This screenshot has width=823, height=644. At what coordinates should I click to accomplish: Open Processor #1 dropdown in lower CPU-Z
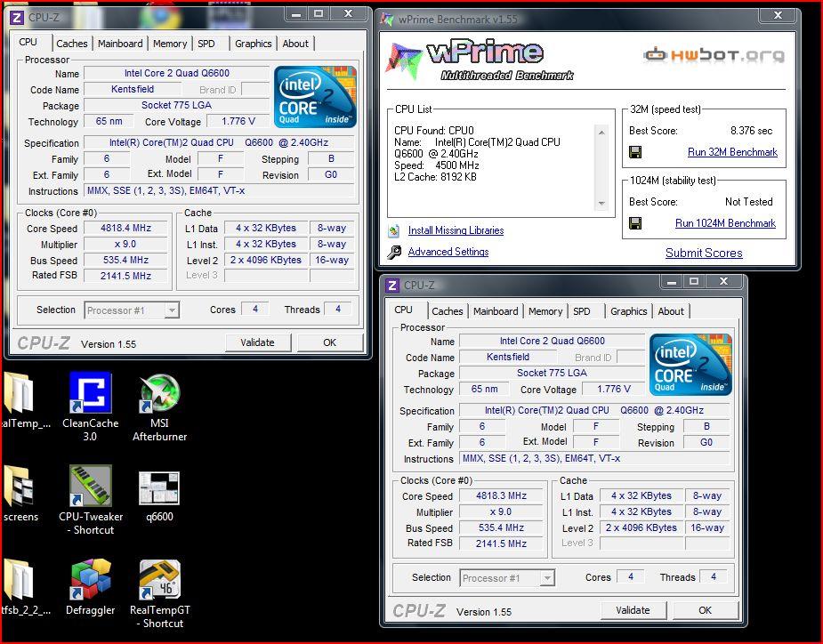(x=547, y=578)
